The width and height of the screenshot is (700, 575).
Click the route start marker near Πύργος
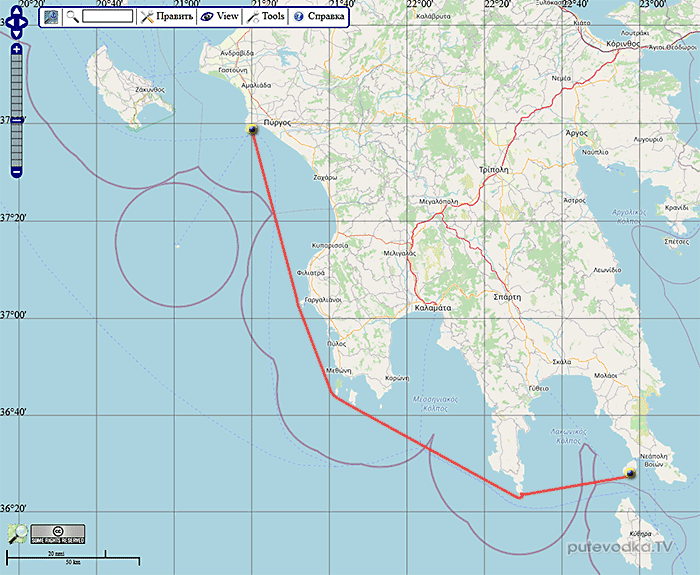252,129
